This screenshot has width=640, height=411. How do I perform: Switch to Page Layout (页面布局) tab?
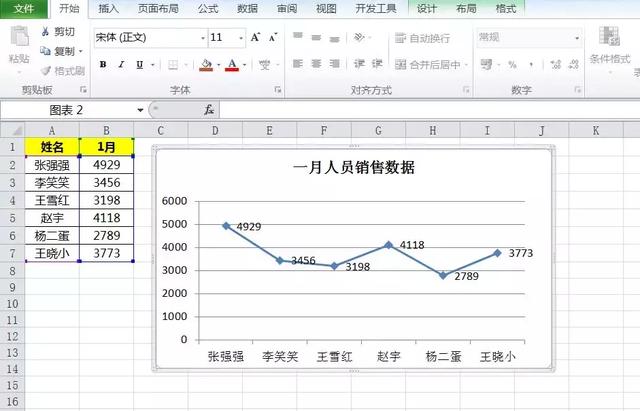coord(158,9)
